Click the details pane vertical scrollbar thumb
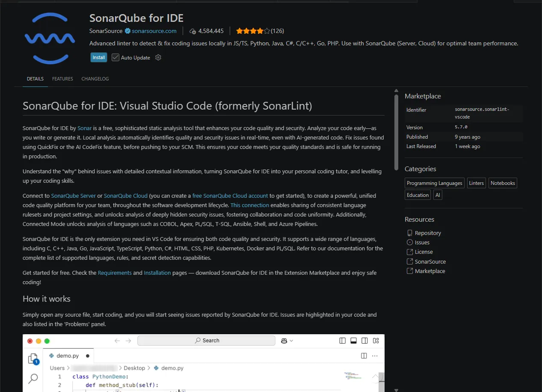This screenshot has height=392, width=542. pyautogui.click(x=396, y=133)
